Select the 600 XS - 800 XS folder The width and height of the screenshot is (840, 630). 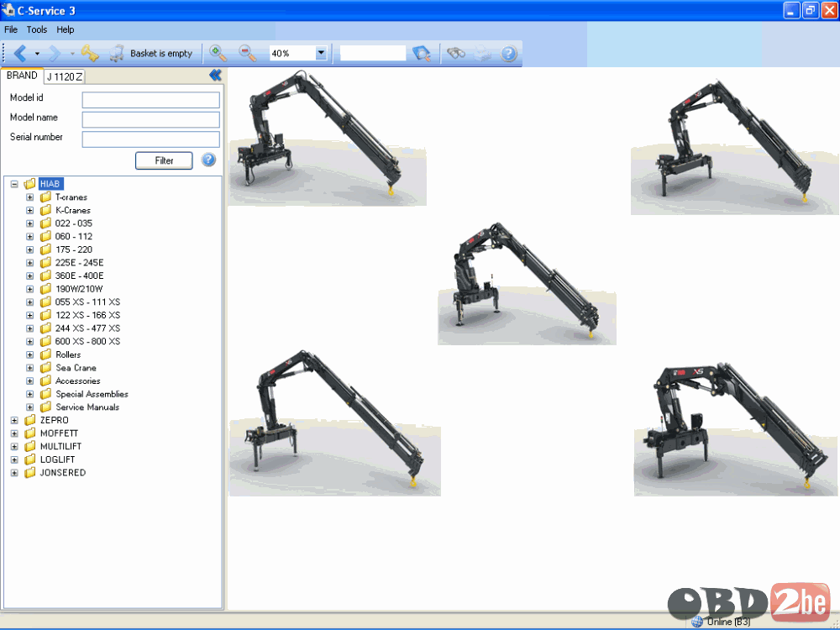(x=87, y=341)
